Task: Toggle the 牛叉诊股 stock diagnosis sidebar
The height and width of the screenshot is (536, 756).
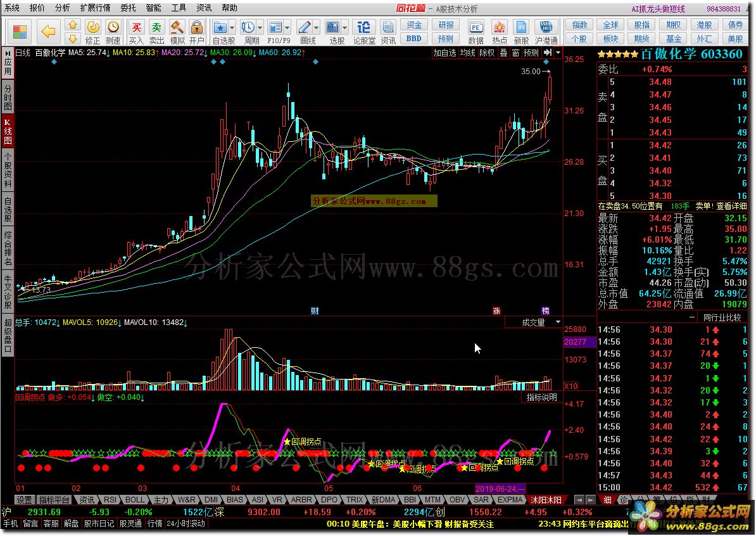Action: (8, 291)
